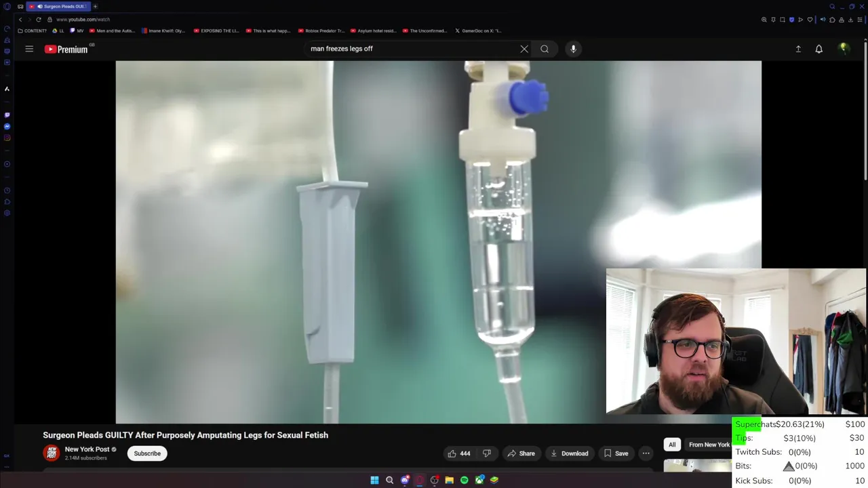Open the CONTENT? bookmarks folder
The width and height of the screenshot is (868, 488).
[x=33, y=30]
